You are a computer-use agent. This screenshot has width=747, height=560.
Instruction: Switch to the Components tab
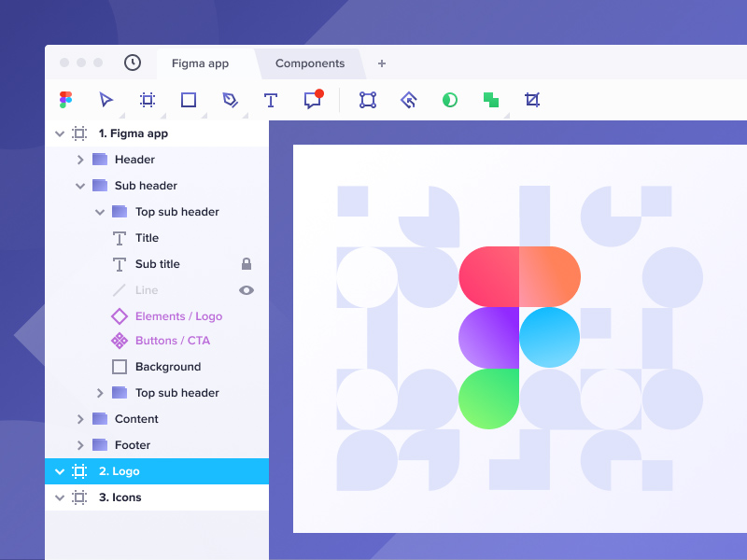(x=310, y=63)
